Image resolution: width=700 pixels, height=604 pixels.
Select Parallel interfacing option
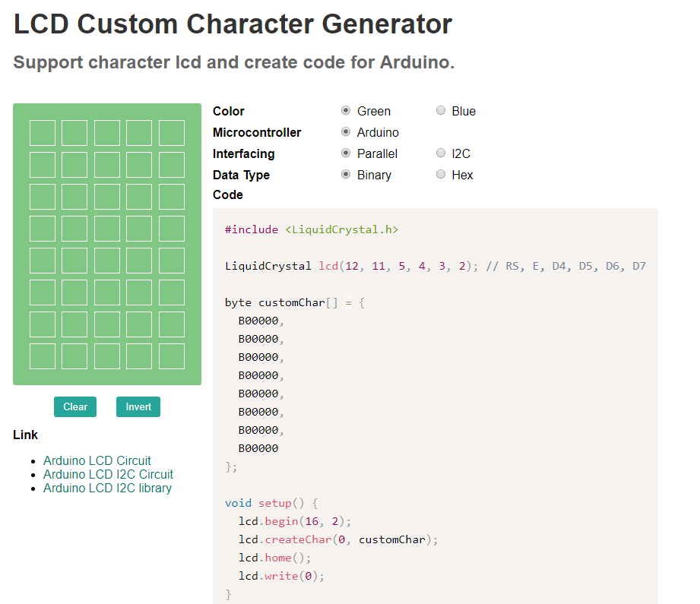pos(346,153)
